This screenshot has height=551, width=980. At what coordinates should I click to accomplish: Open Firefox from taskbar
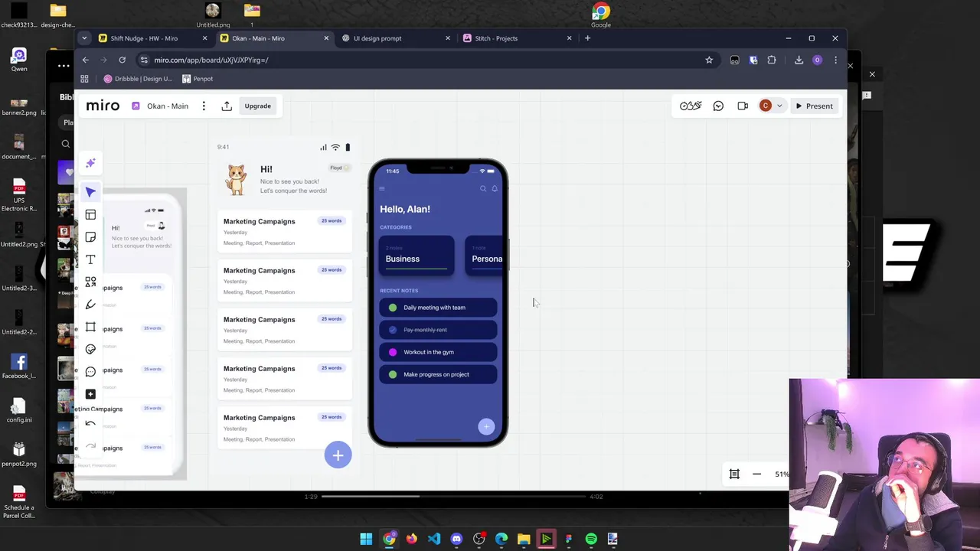click(412, 539)
